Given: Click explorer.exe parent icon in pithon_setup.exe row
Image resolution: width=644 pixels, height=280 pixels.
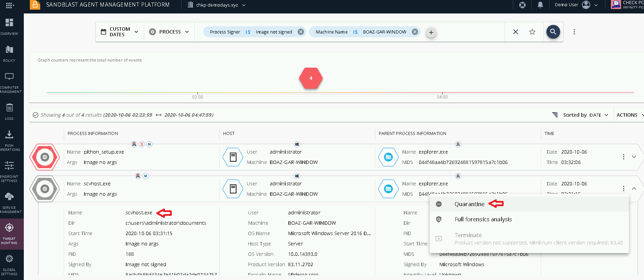Looking at the screenshot, I should click(388, 157).
